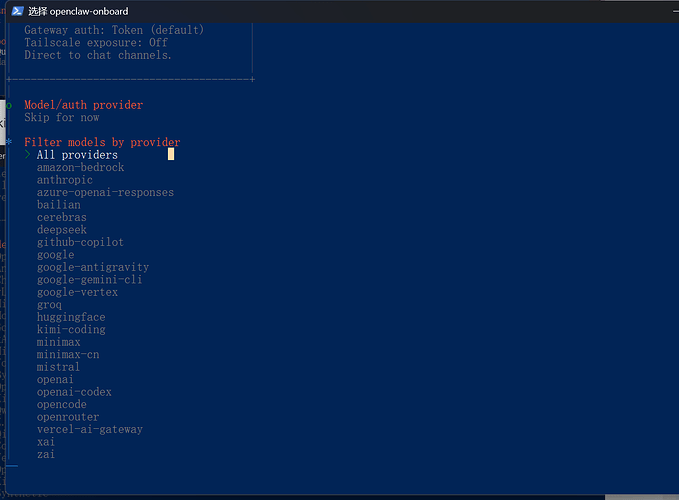Choose cerebras from the list
Screen dimensions: 679x500
click(62, 217)
